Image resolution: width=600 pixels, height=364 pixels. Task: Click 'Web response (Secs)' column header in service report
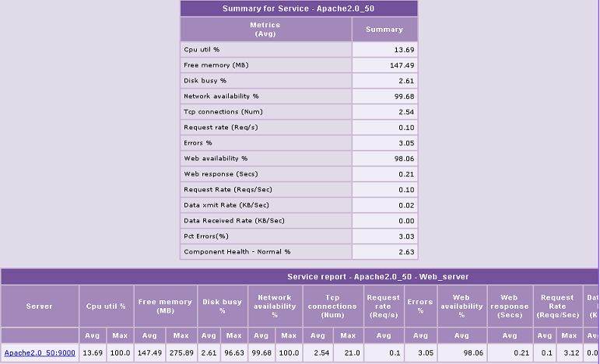[510, 306]
